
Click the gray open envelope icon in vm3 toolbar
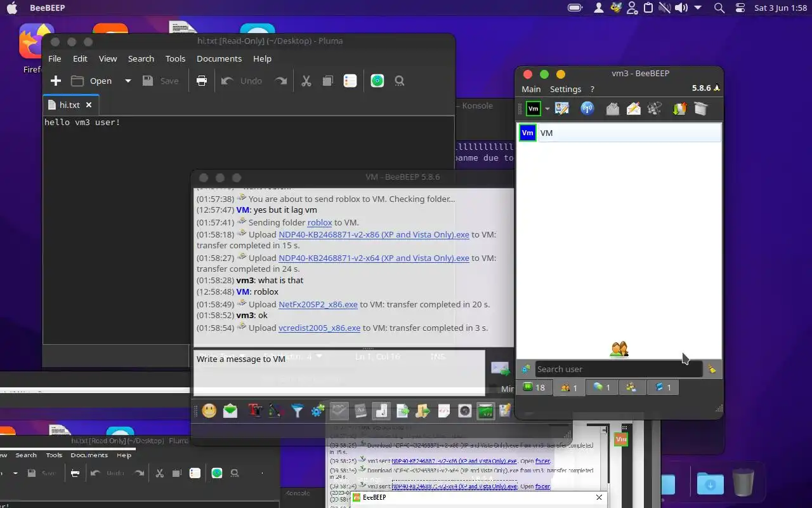click(x=612, y=109)
